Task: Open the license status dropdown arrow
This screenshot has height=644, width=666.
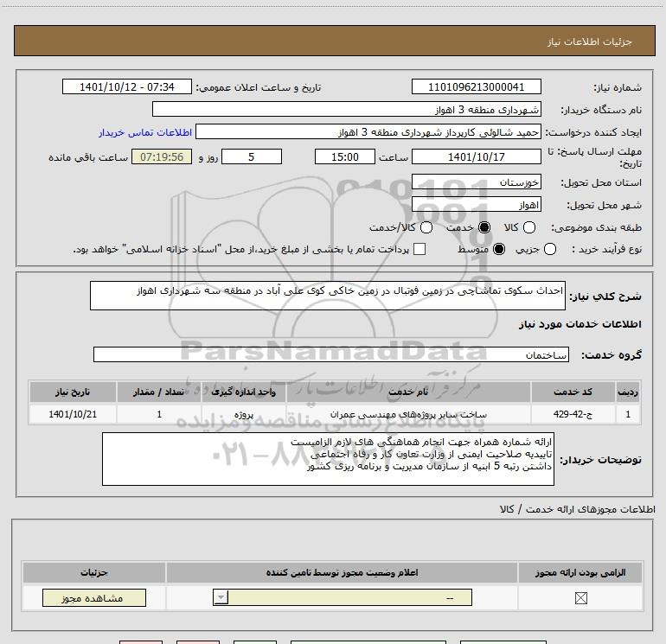Action: click(221, 597)
